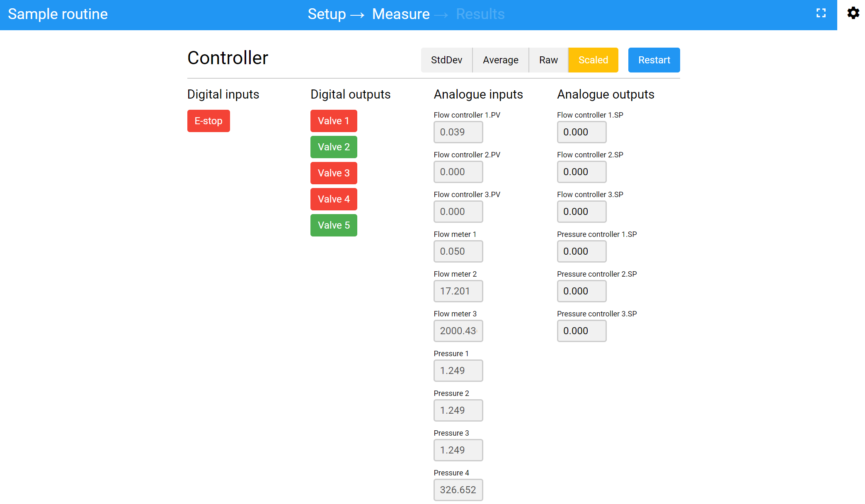865x504 pixels.
Task: Click Flow controller 3.SP setpoint field
Action: coord(581,212)
